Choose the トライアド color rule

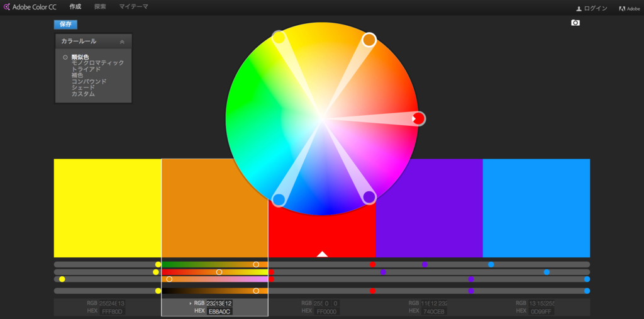(86, 69)
